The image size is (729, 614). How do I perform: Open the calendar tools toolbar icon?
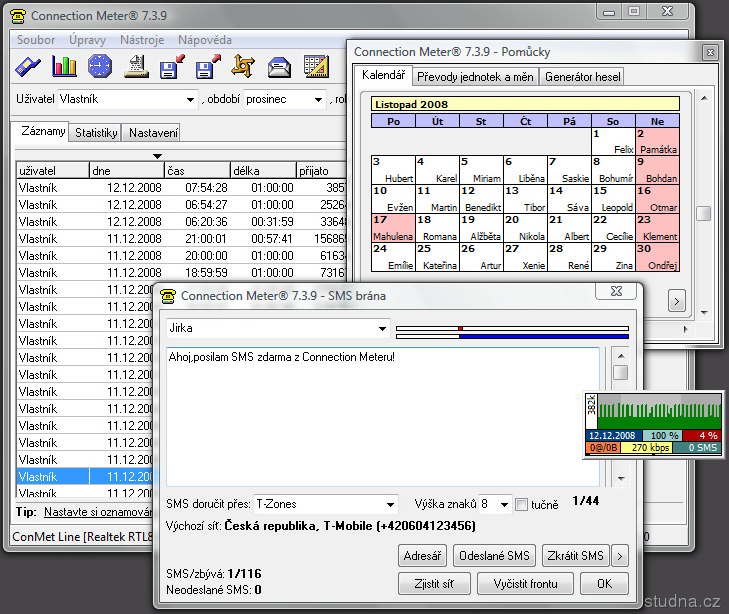point(315,67)
